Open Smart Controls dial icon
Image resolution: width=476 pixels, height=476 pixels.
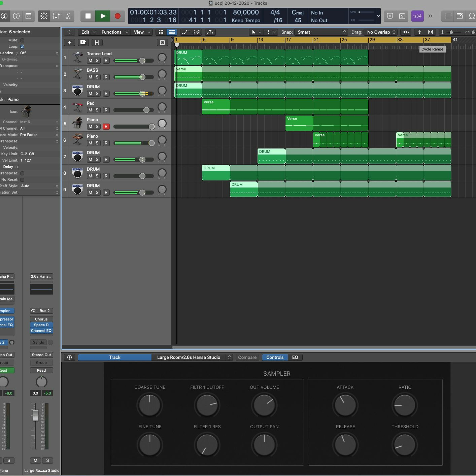pyautogui.click(x=44, y=16)
